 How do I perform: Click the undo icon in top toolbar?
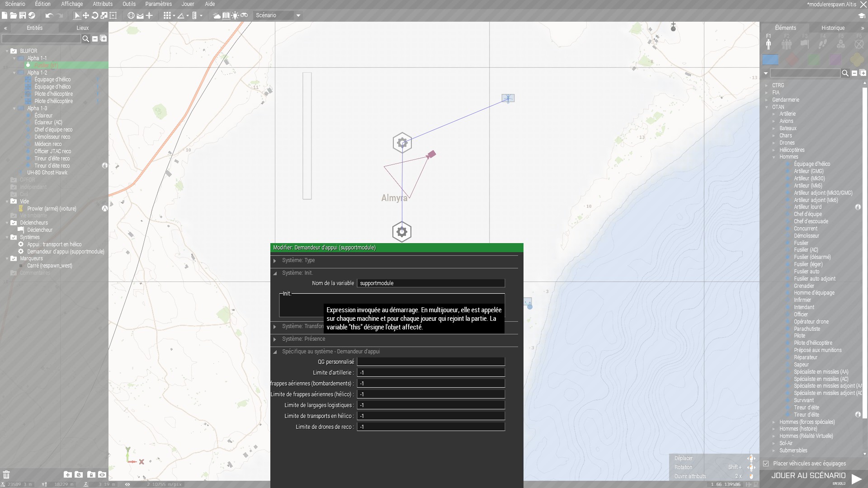[x=48, y=15]
